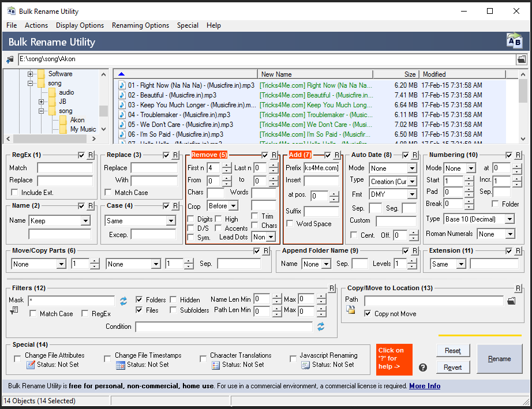Click the browse folder icon in Copy/Move section
Image resolution: width=532 pixels, height=409 pixels.
[512, 301]
